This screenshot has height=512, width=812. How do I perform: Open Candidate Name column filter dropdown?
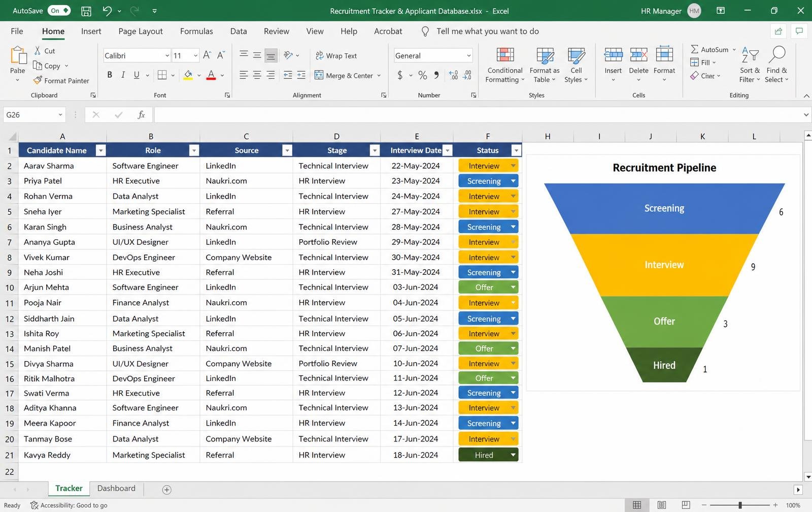pos(100,150)
